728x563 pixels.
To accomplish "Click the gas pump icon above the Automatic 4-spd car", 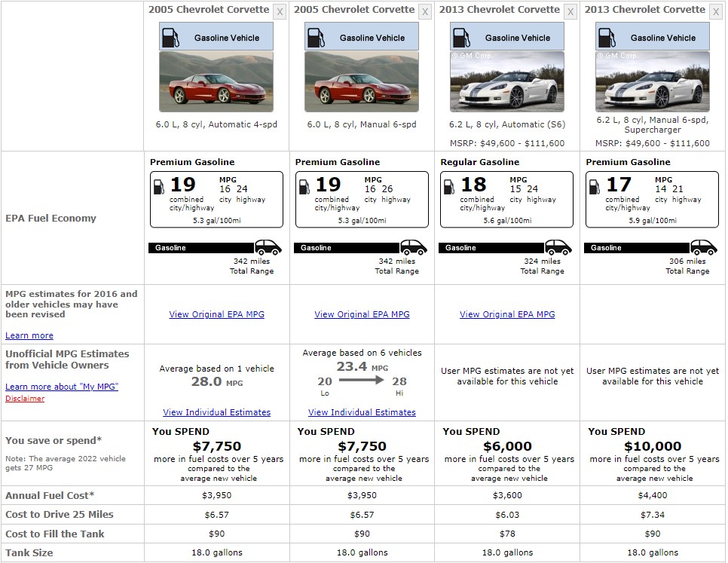I will pos(170,38).
